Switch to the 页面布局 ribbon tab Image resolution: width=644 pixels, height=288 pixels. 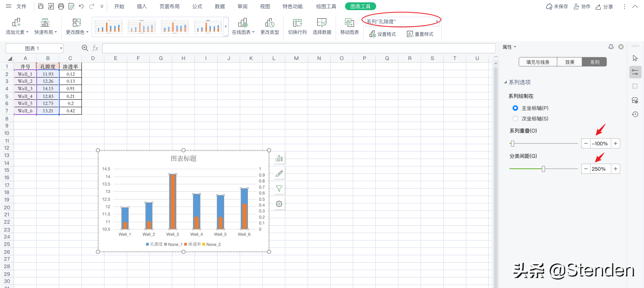170,6
